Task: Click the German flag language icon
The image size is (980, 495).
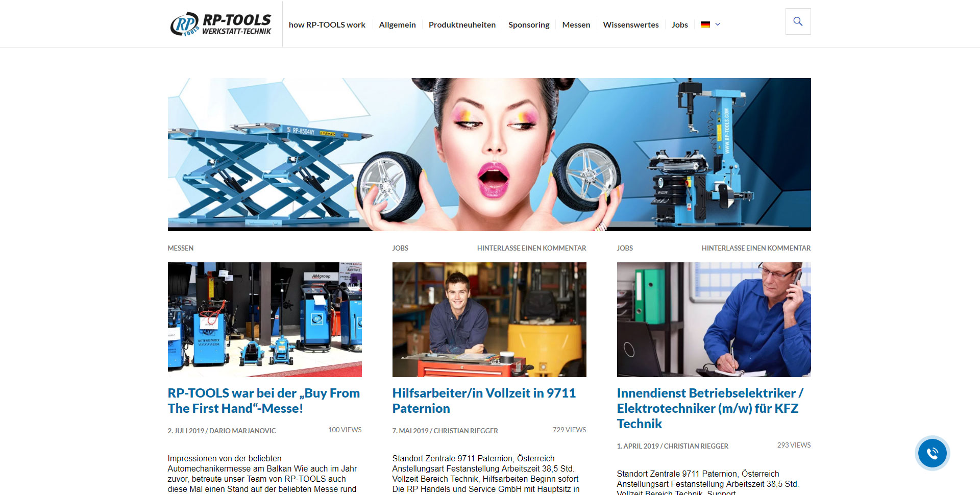Action: tap(705, 24)
